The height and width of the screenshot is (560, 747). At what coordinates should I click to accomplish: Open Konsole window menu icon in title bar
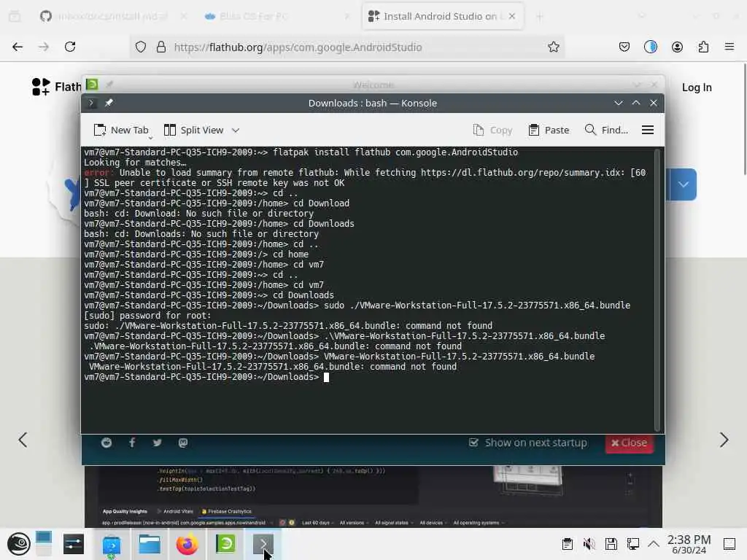(91, 103)
